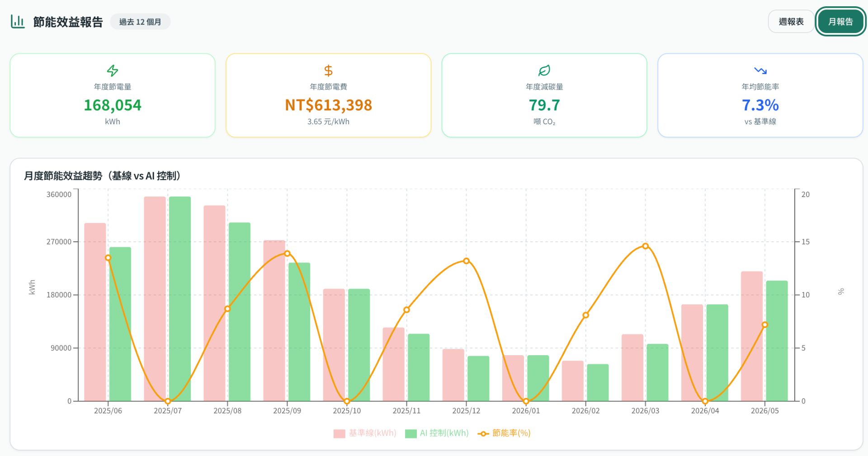Click the green legend swatch for AI 控制

coord(411,433)
